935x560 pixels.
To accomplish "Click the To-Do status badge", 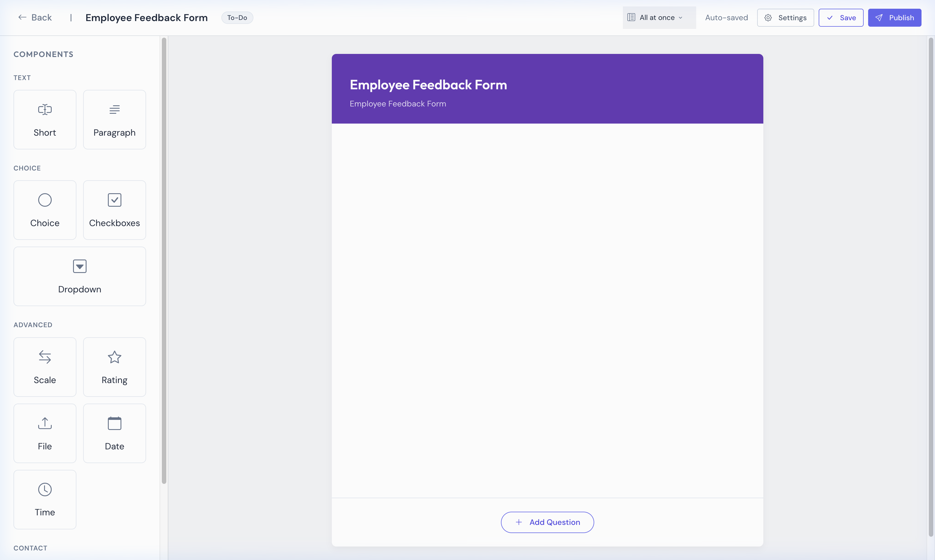I will 237,17.
